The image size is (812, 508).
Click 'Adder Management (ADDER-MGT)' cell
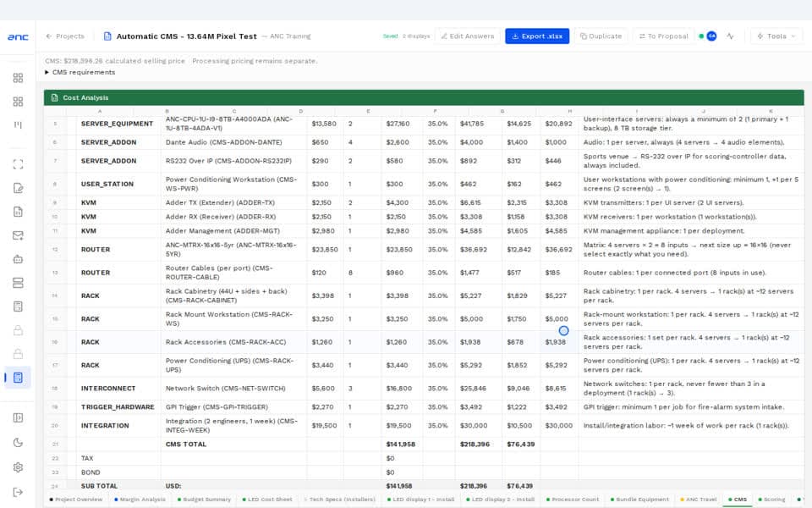[x=233, y=230]
